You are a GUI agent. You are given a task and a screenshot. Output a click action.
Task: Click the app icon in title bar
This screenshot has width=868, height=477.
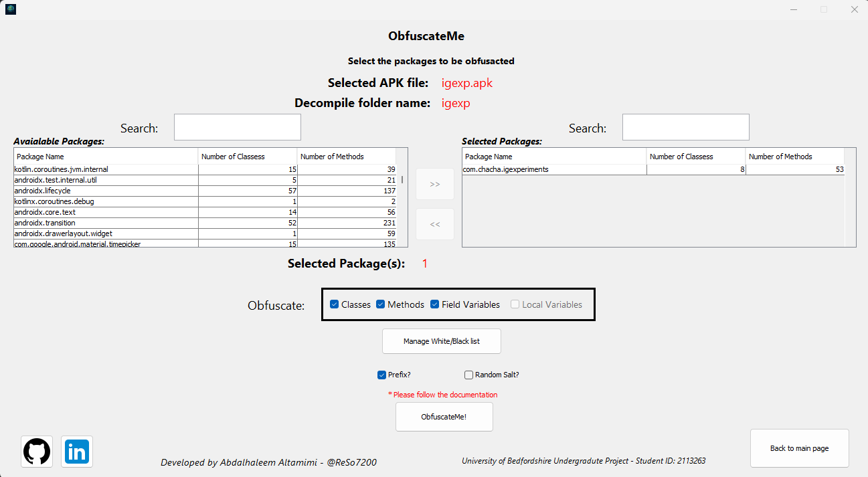pyautogui.click(x=11, y=9)
